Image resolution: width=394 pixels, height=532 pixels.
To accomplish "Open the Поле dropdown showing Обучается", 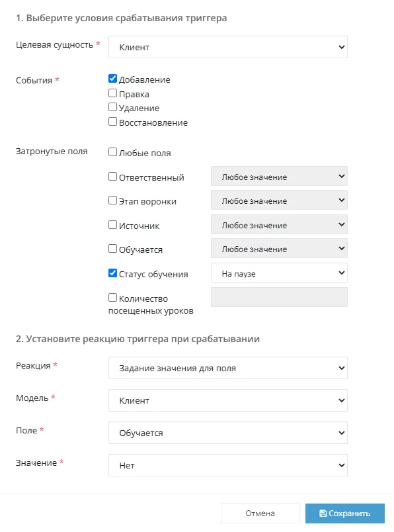I will (x=228, y=433).
